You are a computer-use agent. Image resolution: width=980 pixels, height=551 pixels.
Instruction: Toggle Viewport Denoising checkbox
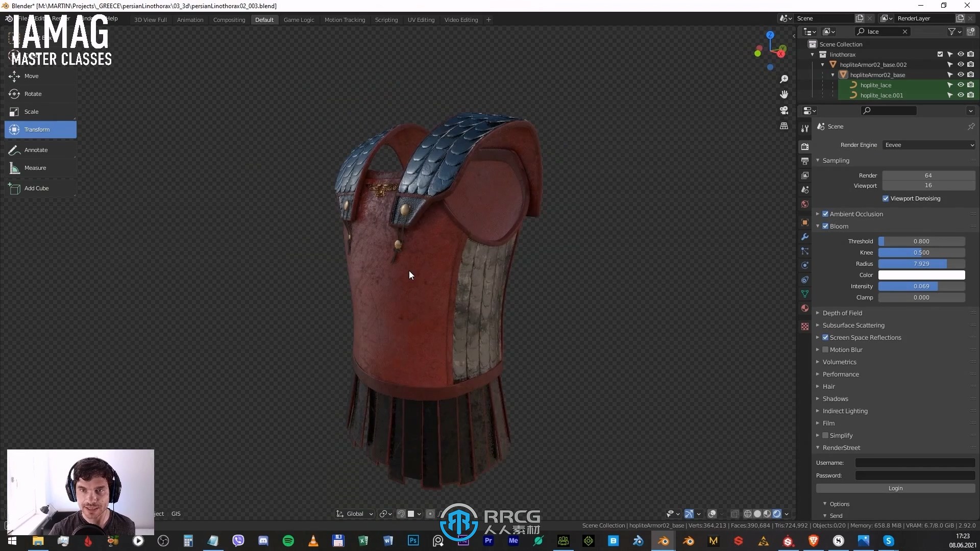[886, 198]
